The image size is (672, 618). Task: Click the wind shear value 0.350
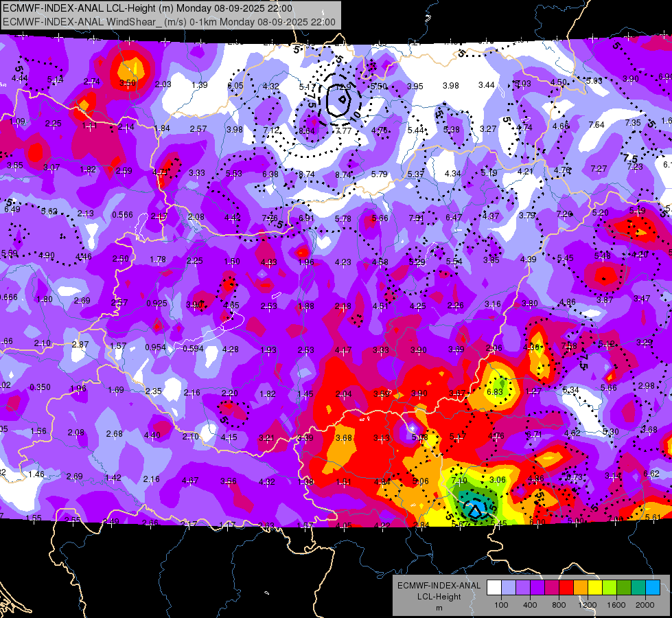point(40,387)
